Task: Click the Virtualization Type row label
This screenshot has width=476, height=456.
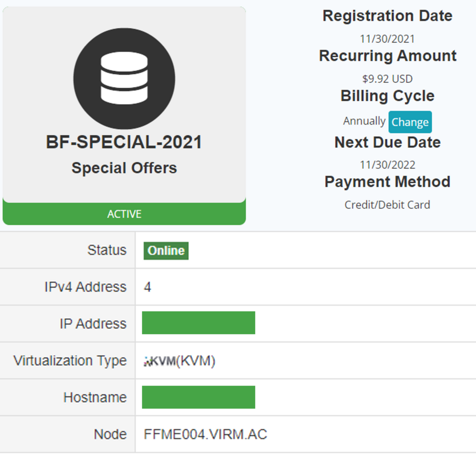Action: coord(70,361)
